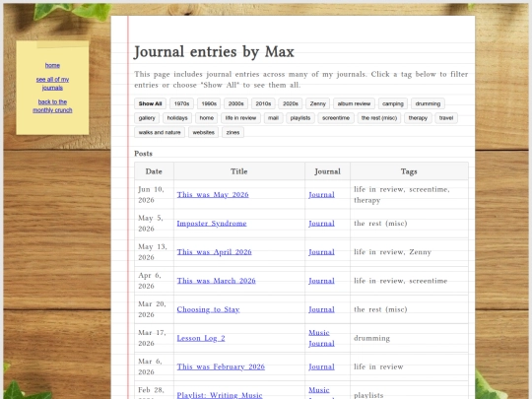This screenshot has width=532, height=399.
Task: Filter posts by album review tag
Action: pyautogui.click(x=354, y=103)
